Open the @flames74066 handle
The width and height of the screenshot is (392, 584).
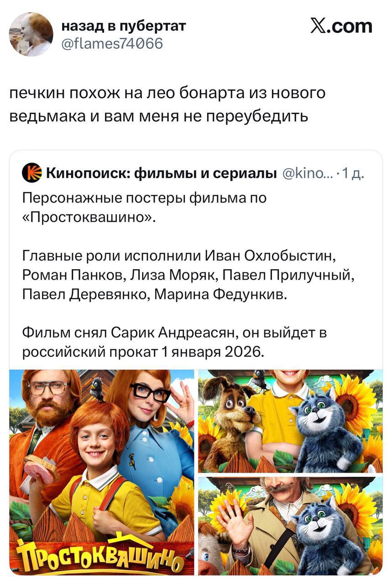point(112,43)
